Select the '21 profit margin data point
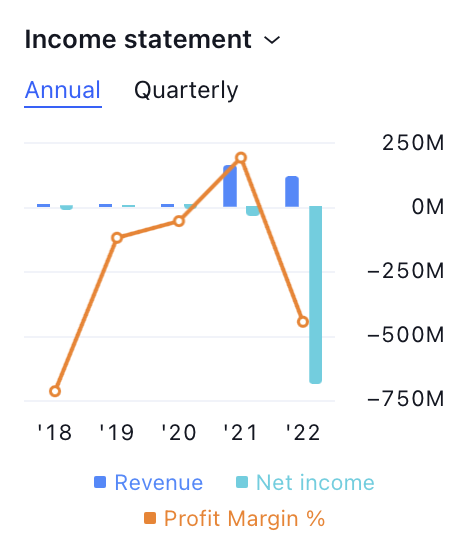This screenshot has height=542, width=452. coord(241,158)
